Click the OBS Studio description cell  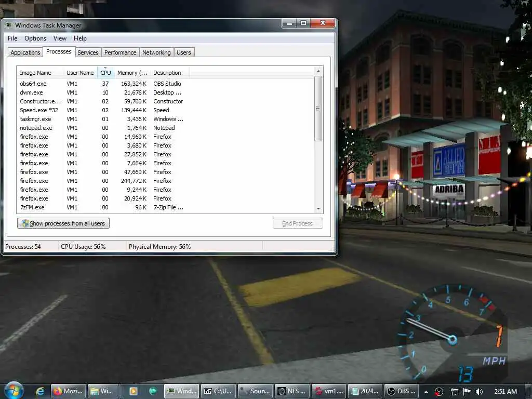click(167, 84)
